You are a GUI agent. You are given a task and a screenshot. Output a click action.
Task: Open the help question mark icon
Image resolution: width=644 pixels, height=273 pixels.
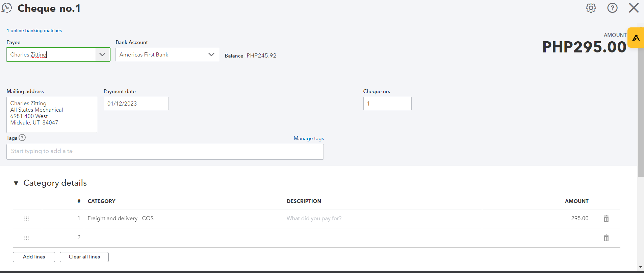coord(612,8)
